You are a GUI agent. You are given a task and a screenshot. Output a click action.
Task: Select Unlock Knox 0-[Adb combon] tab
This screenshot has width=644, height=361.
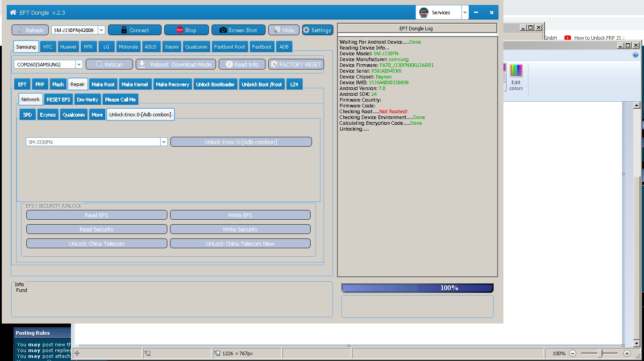140,115
